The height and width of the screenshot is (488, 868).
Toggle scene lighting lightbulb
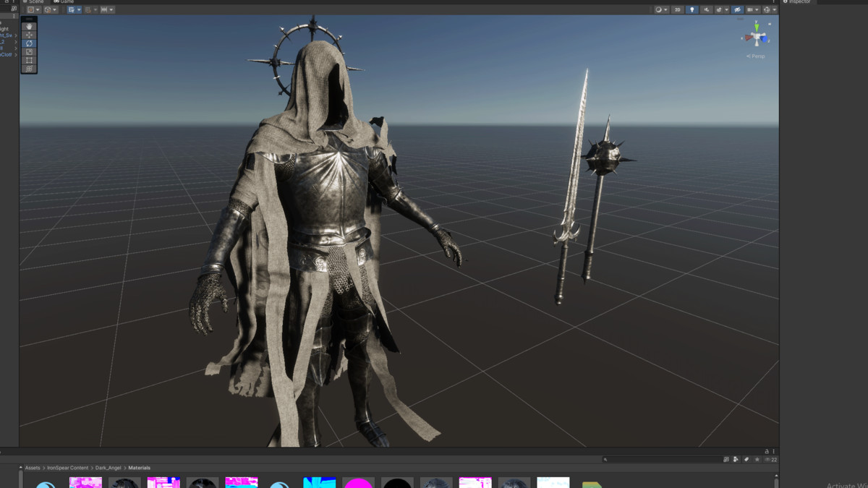[692, 9]
